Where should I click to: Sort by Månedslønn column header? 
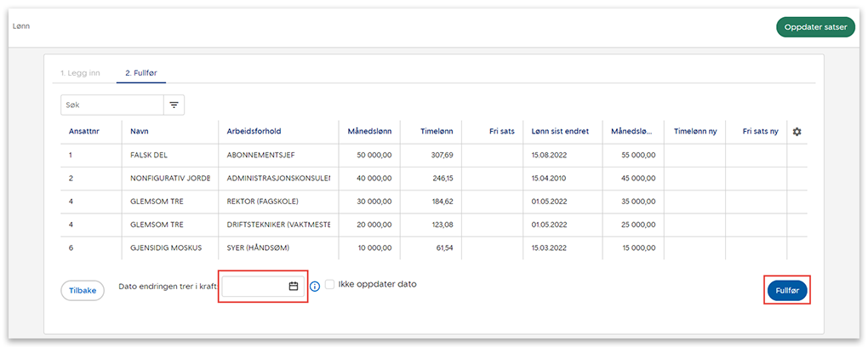[369, 132]
